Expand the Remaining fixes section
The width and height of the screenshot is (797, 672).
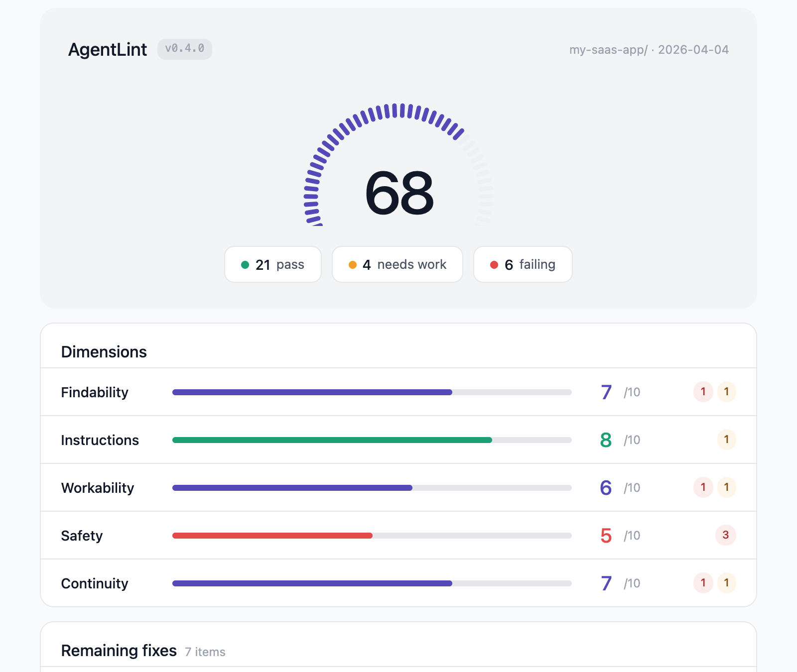click(x=119, y=650)
